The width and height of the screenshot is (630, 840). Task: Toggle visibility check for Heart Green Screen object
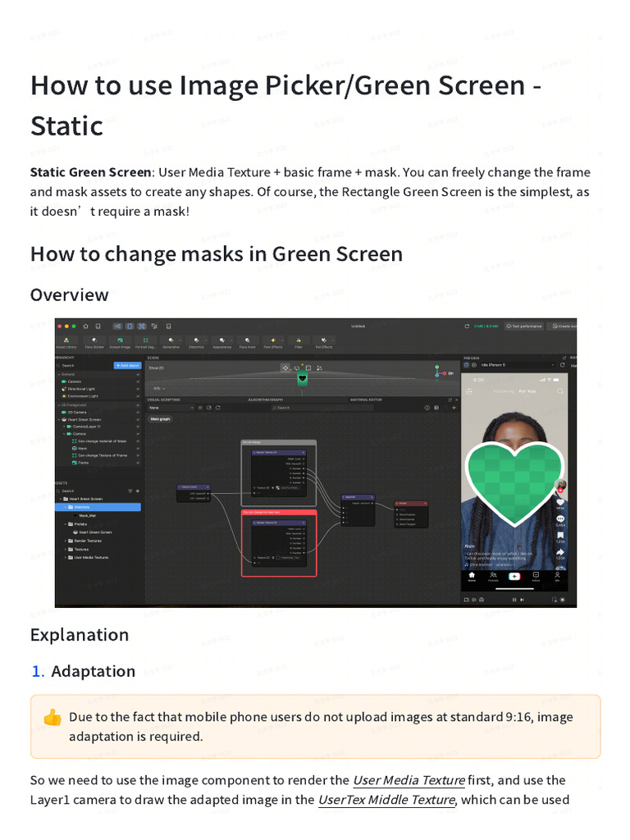[138, 419]
